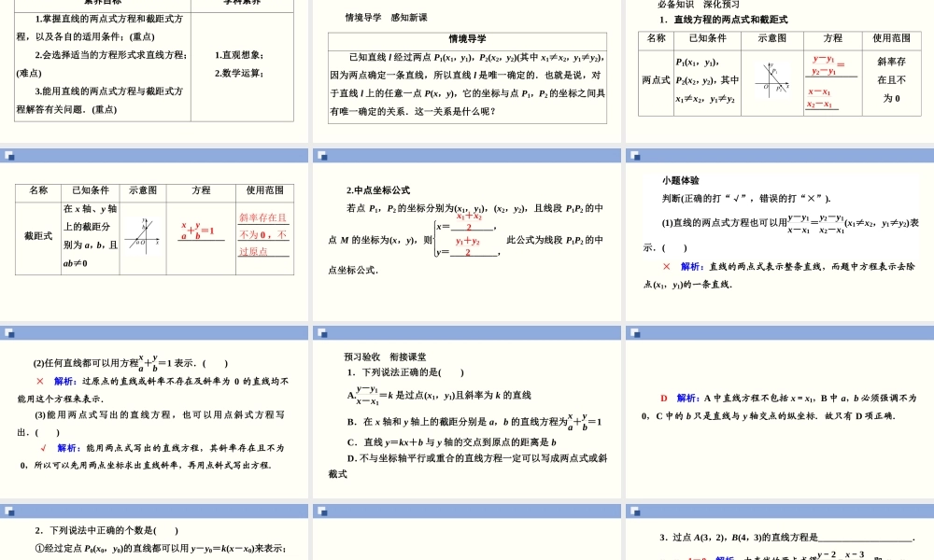The height and width of the screenshot is (560, 934).
Task: Click the 已知条件 header in the 两点式 table
Action: pos(707,38)
